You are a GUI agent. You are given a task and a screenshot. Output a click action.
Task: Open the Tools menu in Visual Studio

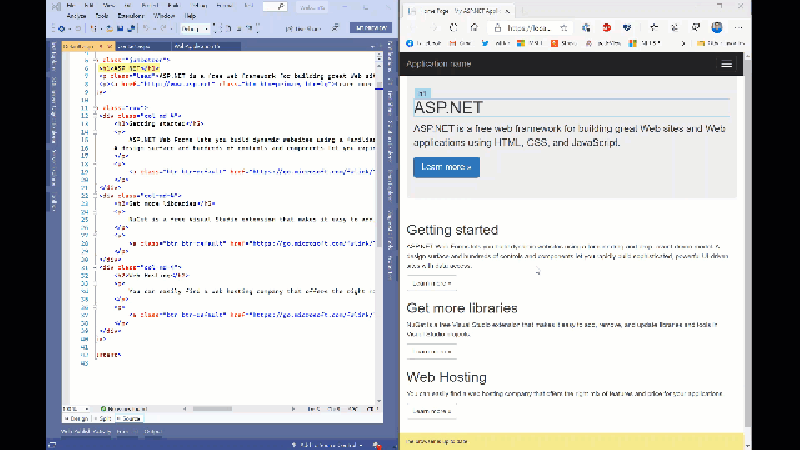click(102, 16)
